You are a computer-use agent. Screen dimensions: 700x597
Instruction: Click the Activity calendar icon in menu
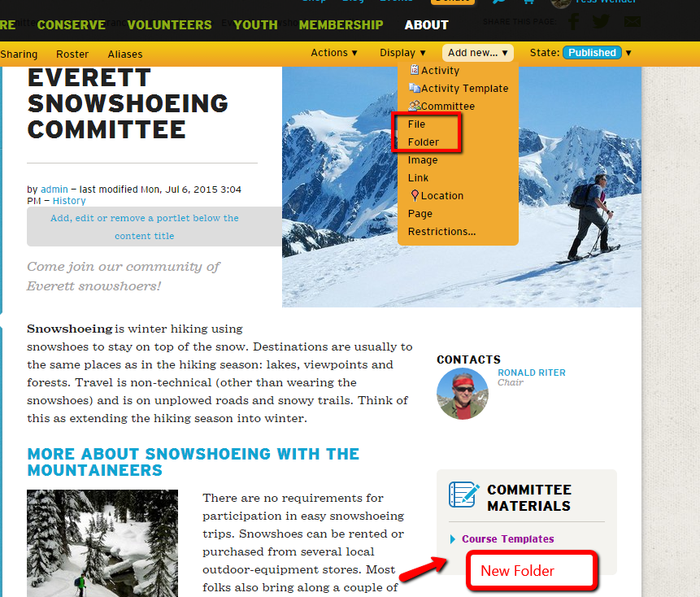point(415,70)
